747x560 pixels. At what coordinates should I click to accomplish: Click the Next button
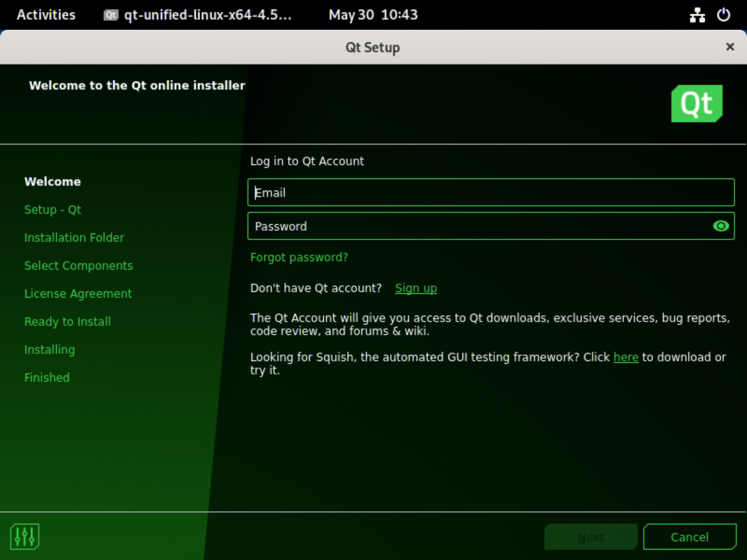click(x=591, y=537)
